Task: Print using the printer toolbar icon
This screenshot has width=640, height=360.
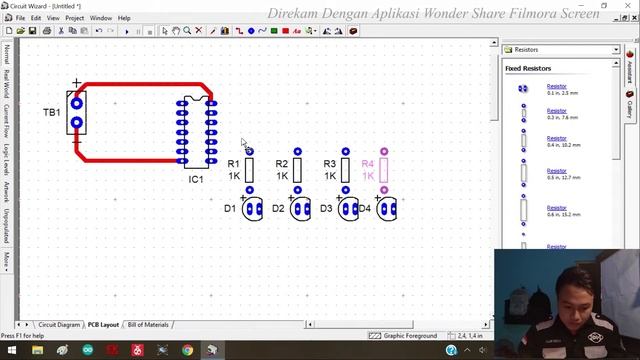Action: point(47,31)
